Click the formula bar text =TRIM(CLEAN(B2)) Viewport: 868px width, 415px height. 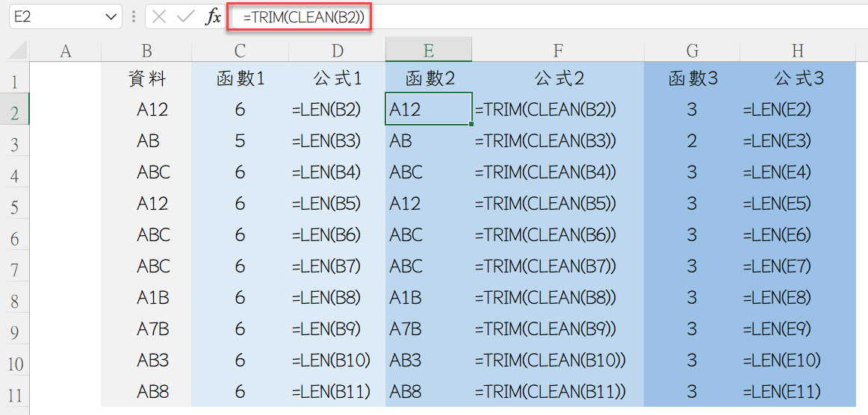coord(303,17)
